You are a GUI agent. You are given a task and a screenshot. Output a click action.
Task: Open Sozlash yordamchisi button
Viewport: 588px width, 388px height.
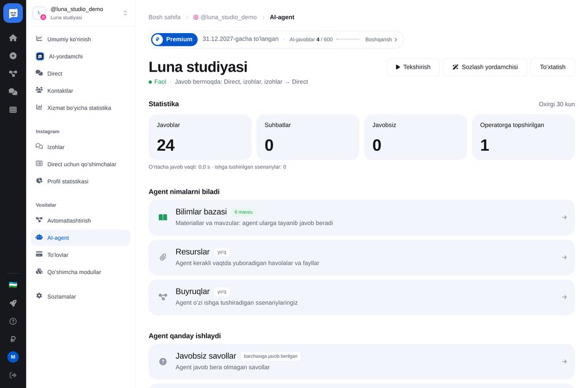tap(485, 67)
